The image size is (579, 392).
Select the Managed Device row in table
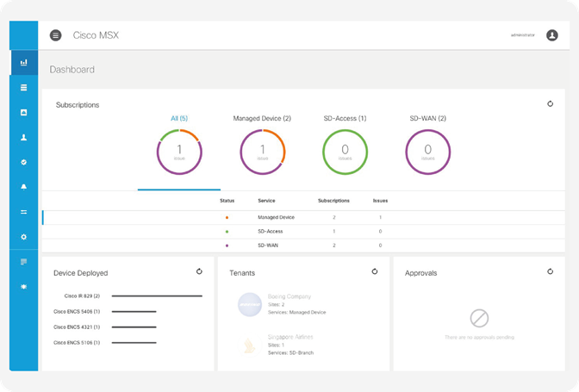coord(303,217)
